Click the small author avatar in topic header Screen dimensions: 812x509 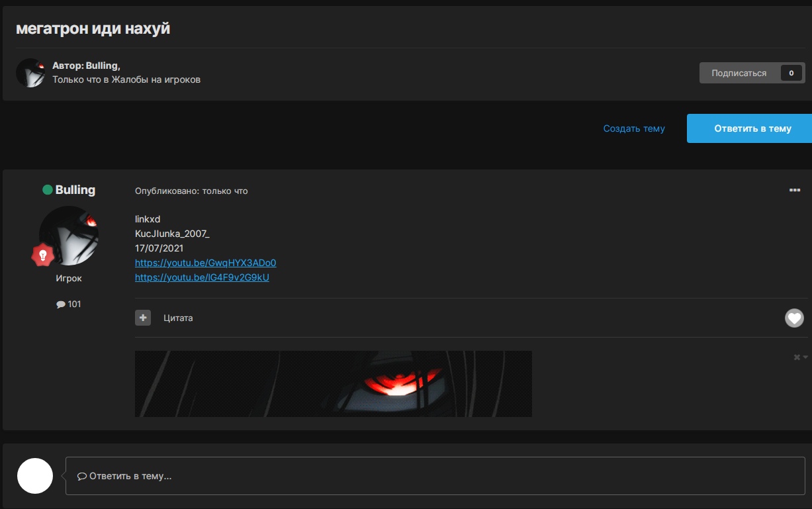(x=30, y=73)
